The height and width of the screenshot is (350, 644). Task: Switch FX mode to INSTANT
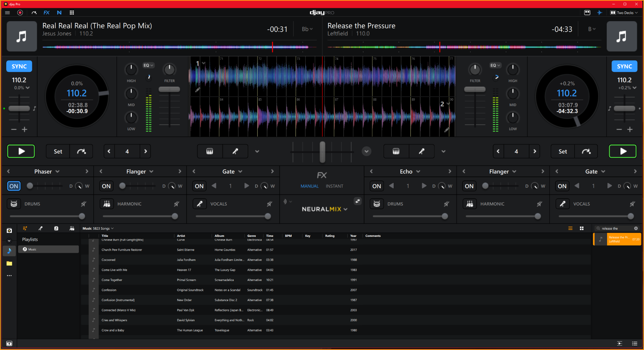click(335, 186)
